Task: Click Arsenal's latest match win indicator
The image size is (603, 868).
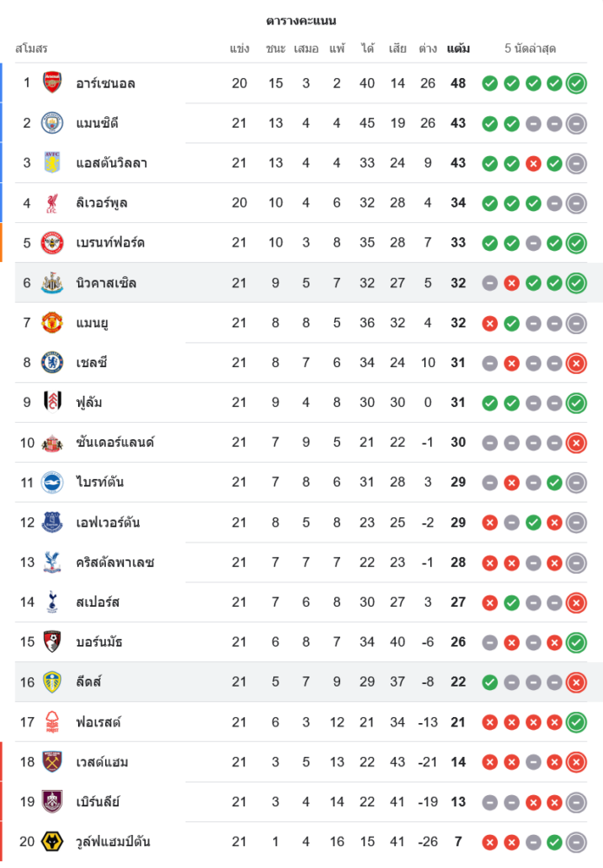Action: 576,83
